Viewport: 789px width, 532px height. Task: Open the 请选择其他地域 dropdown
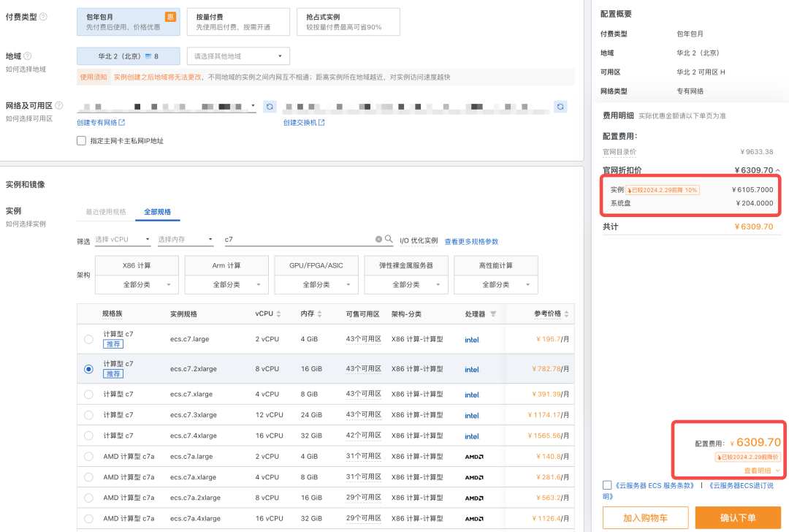[x=238, y=56]
